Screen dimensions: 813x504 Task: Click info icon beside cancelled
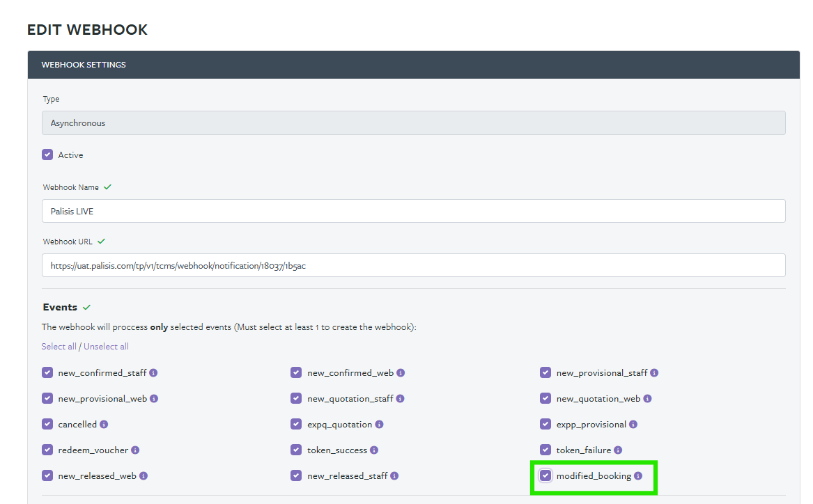pos(104,424)
